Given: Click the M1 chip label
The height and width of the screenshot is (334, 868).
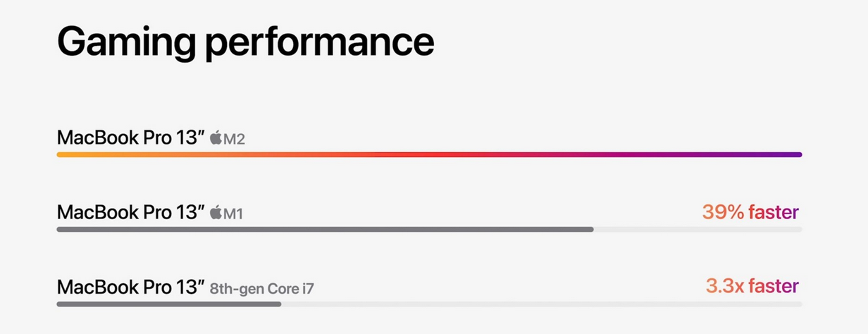Looking at the screenshot, I should pos(233,214).
